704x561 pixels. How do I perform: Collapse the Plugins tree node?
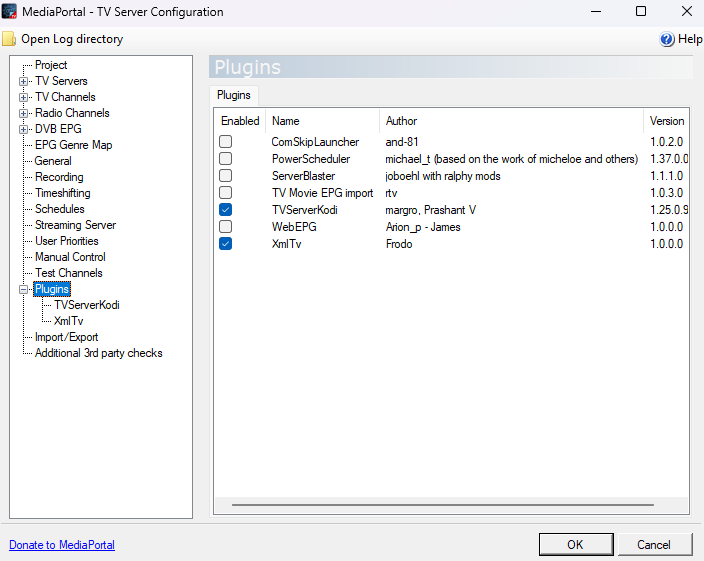[x=23, y=289]
